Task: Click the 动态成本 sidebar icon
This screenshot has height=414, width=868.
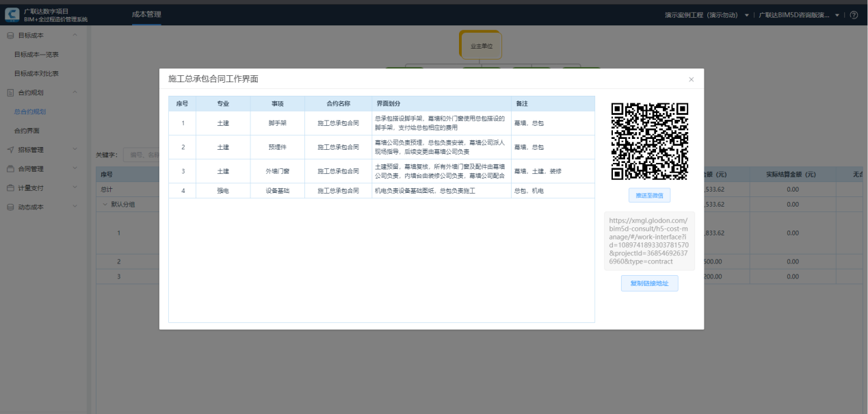Action: (10, 207)
